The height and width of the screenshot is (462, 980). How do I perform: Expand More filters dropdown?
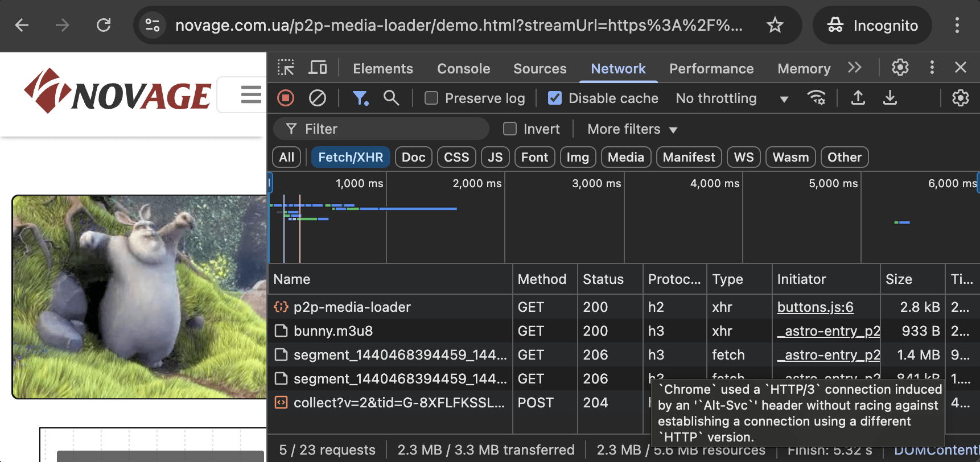tap(633, 129)
